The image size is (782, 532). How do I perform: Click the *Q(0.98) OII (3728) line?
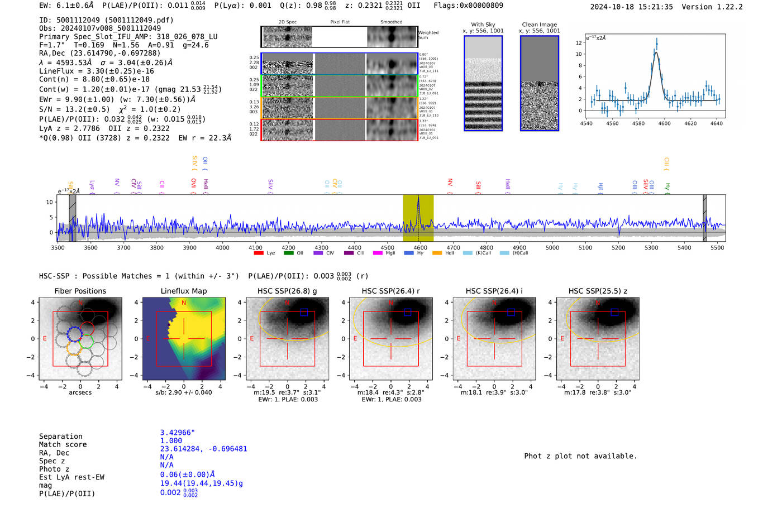[135, 138]
